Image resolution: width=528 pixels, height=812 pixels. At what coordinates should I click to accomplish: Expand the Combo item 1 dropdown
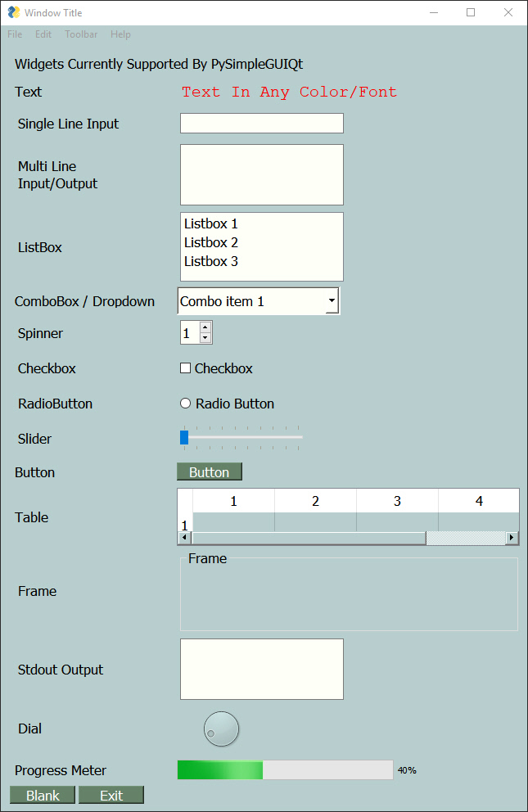point(332,301)
